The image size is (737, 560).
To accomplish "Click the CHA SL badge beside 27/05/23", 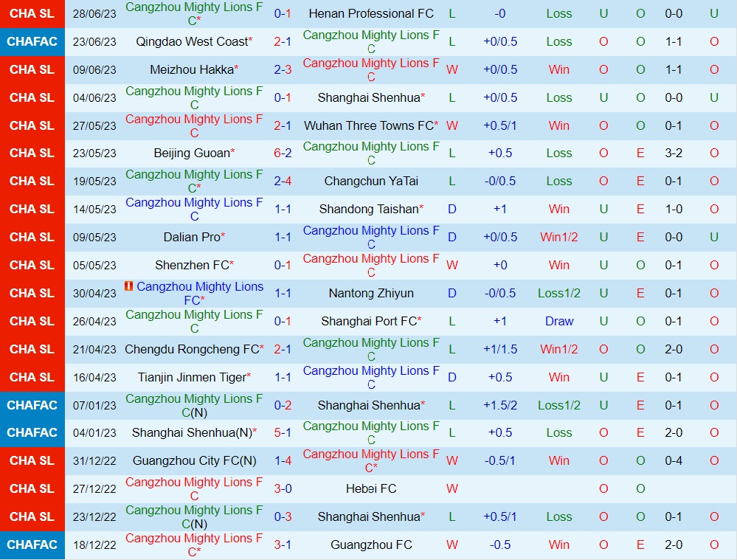I will (x=32, y=125).
